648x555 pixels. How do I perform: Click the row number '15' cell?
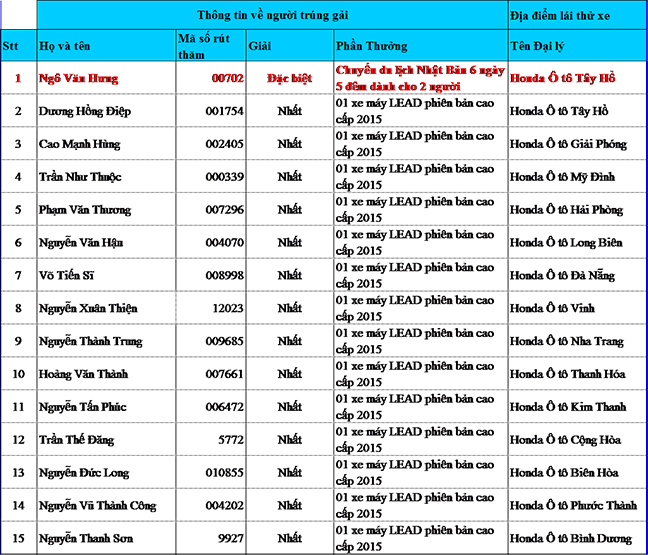19,538
